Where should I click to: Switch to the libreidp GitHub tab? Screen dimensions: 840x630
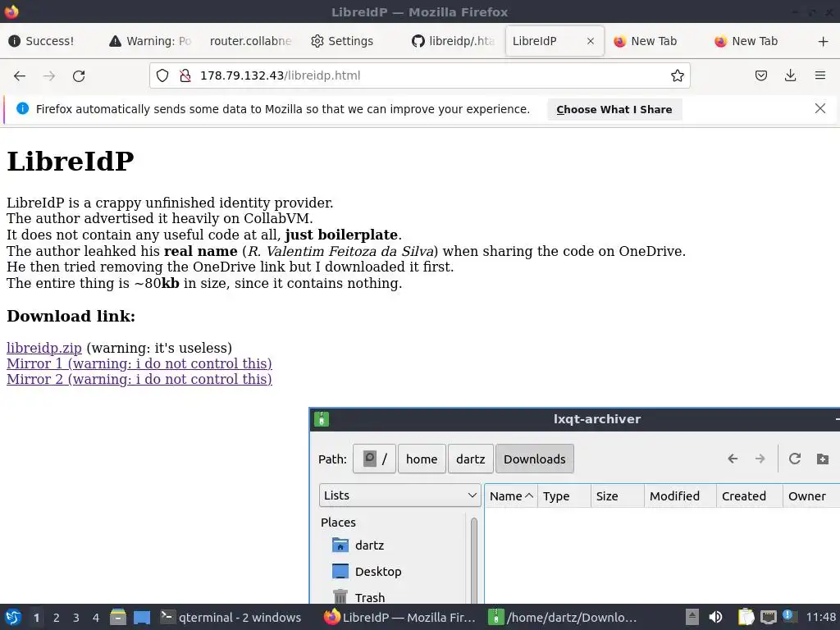click(452, 41)
